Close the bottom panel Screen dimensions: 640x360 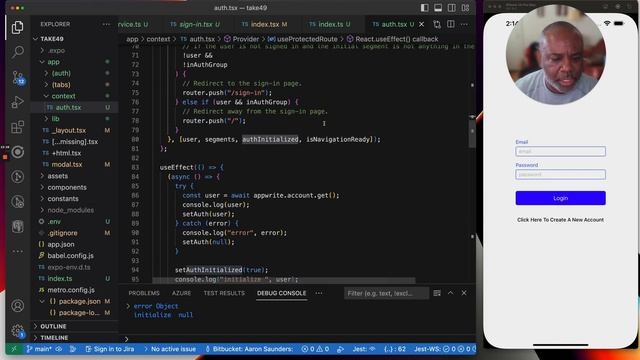pos(464,293)
